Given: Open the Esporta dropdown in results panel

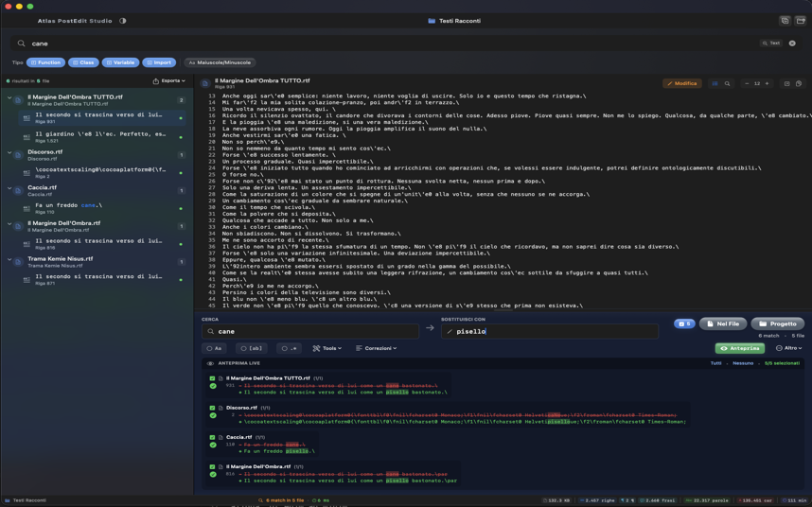Looking at the screenshot, I should 169,81.
